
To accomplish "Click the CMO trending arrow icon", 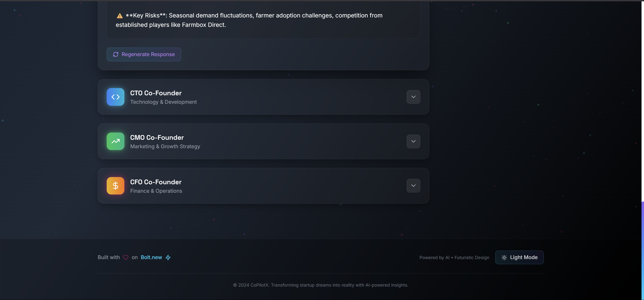I will click(x=115, y=141).
